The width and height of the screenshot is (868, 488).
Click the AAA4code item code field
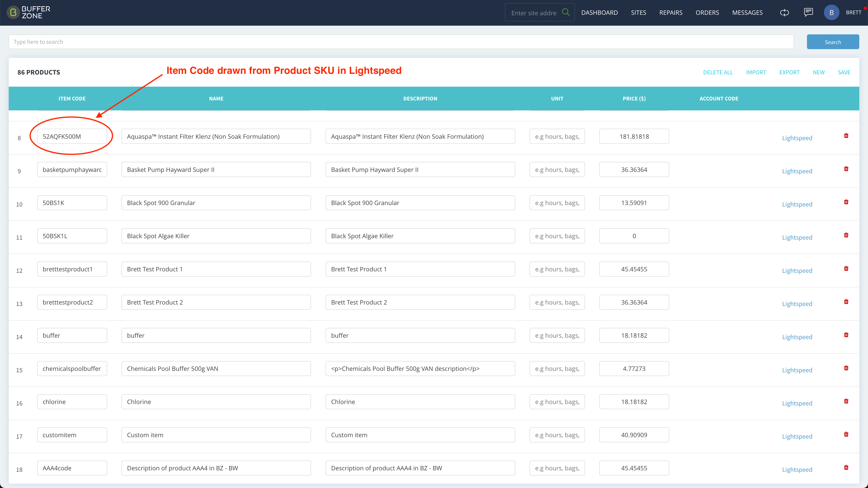coord(72,468)
